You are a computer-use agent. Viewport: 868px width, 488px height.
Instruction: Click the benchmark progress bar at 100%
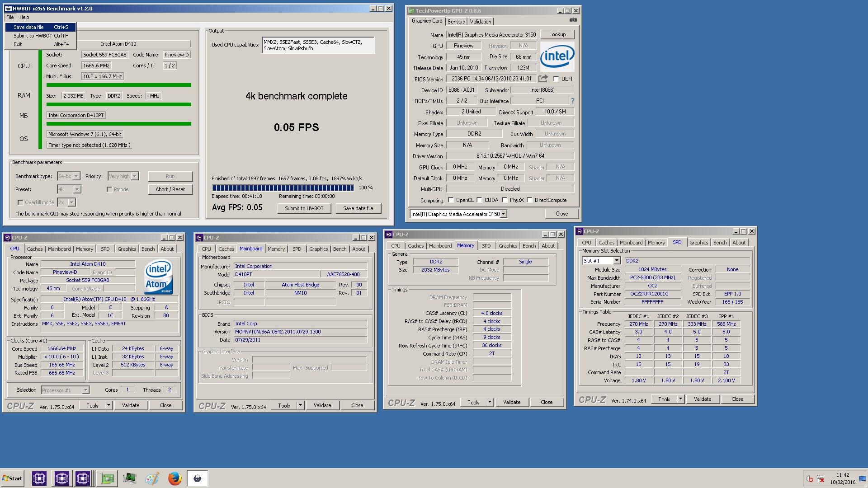pyautogui.click(x=283, y=188)
